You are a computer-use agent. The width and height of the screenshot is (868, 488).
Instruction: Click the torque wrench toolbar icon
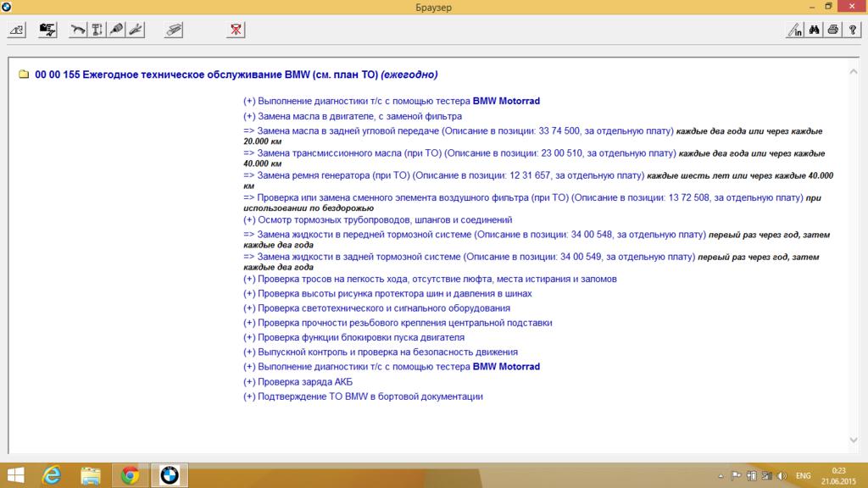tap(79, 30)
